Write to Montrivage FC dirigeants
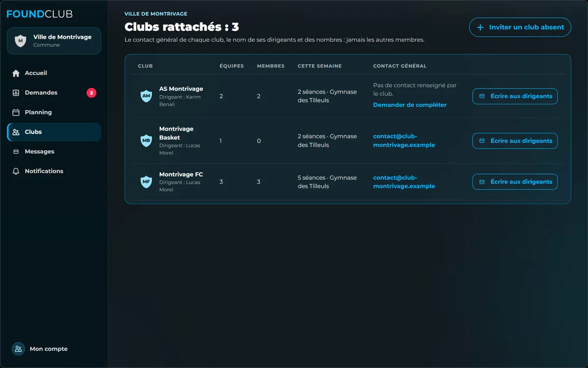Screen dimensions: 588x368 pos(515,182)
